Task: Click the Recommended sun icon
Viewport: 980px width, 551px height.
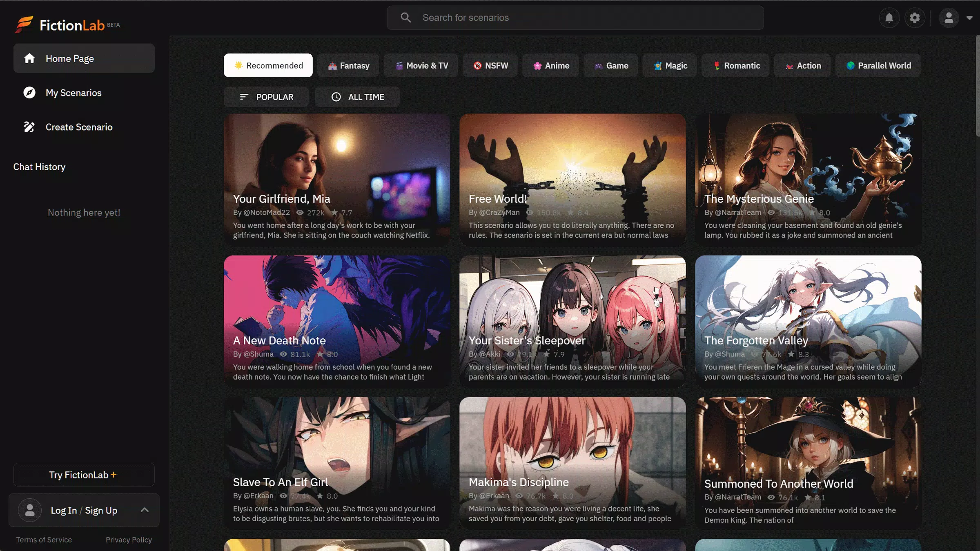Action: 238,65
